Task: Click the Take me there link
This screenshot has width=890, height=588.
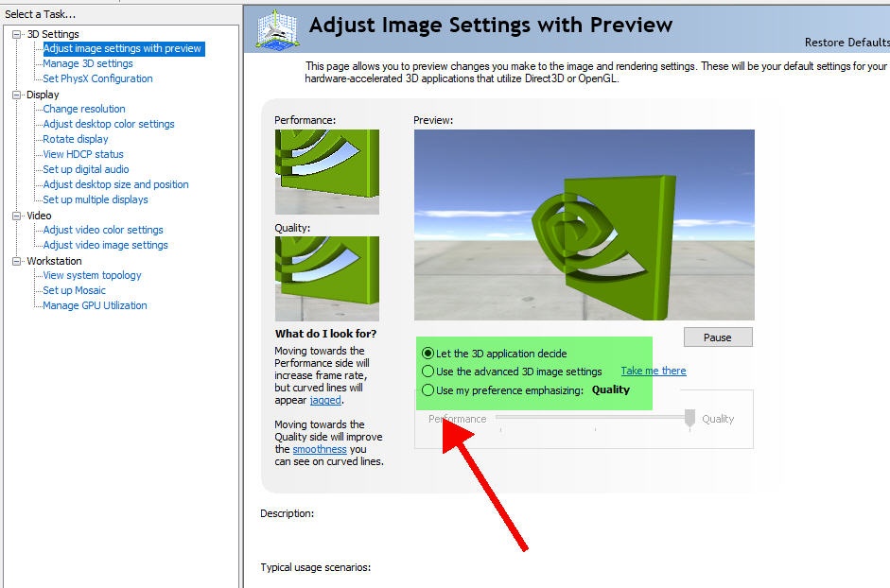Action: [x=654, y=371]
